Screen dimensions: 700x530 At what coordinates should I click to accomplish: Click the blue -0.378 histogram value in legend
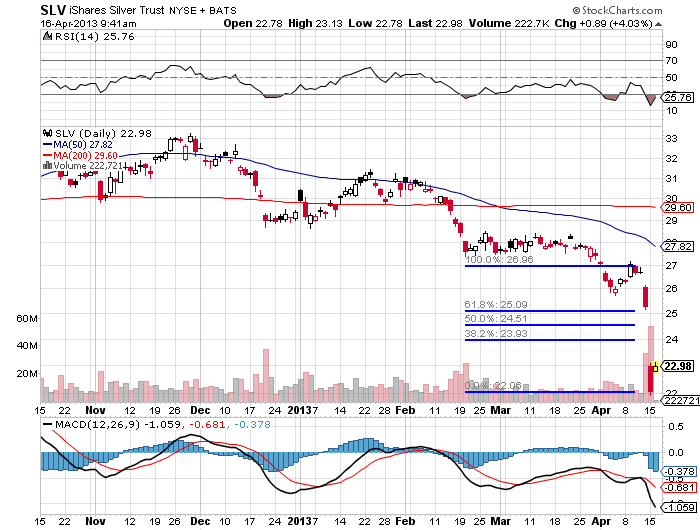pos(252,425)
